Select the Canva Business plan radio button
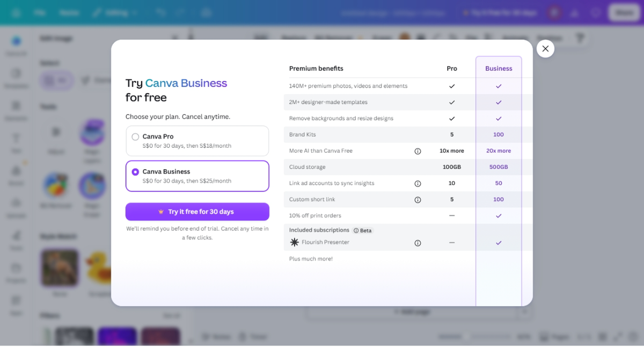 click(135, 172)
